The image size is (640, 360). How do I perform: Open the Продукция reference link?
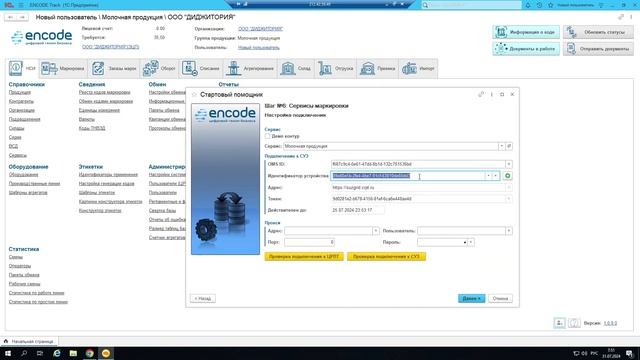coord(20,92)
